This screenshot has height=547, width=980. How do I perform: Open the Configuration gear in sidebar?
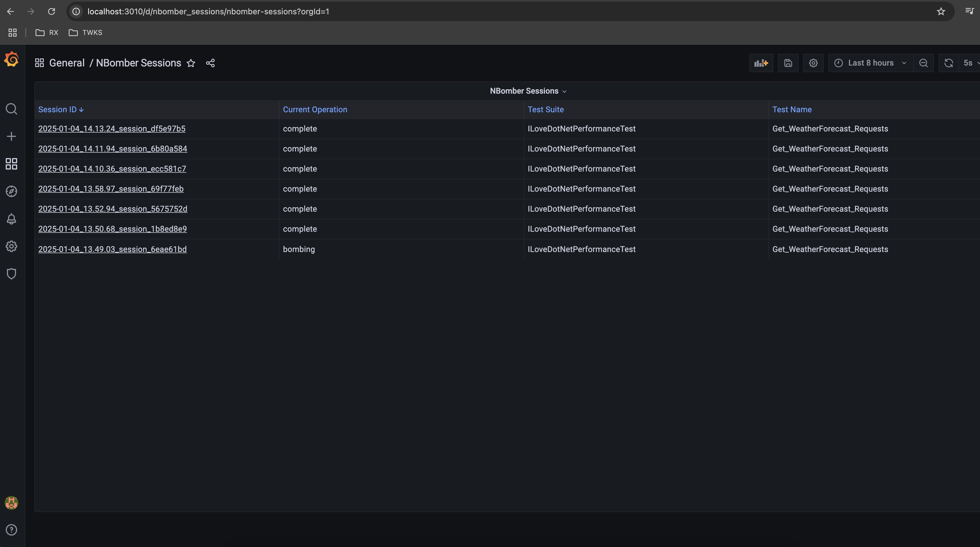(11, 246)
